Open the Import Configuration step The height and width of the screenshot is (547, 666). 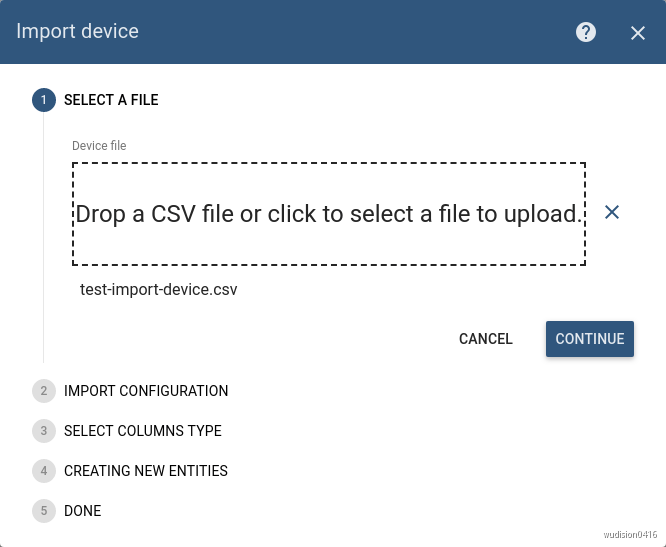(x=146, y=391)
